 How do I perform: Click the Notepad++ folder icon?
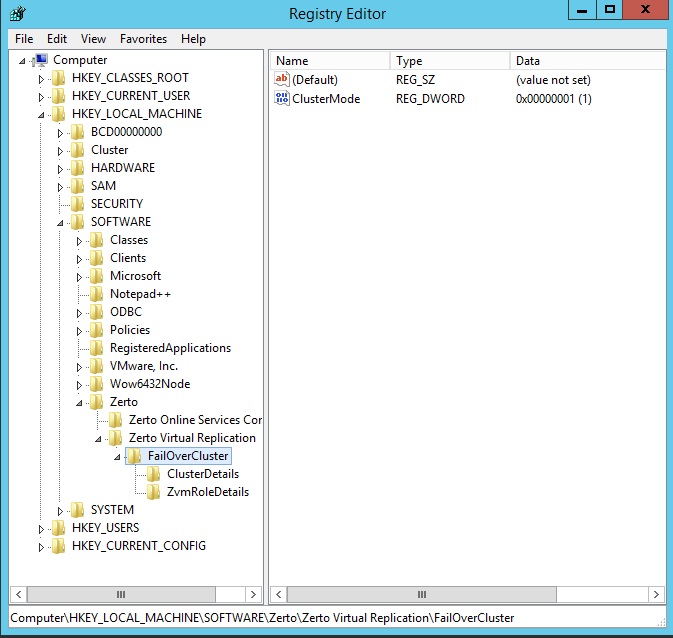click(x=97, y=294)
